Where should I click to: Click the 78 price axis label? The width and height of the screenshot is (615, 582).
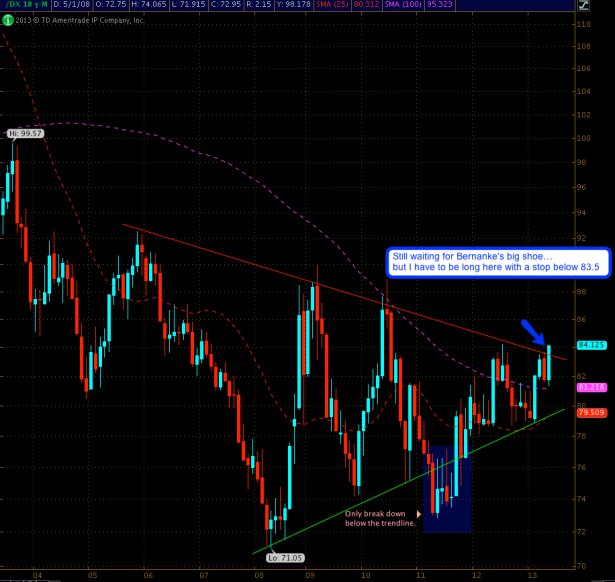582,436
